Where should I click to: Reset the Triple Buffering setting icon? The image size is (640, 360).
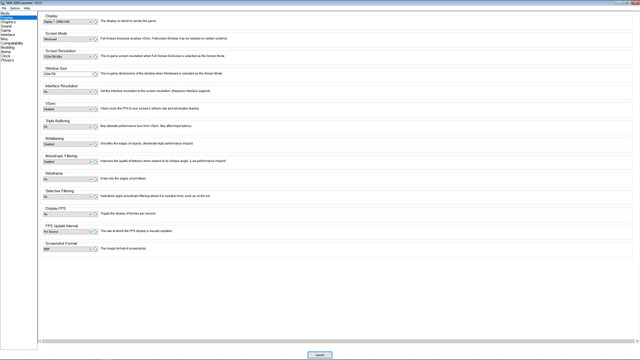pyautogui.click(x=96, y=127)
